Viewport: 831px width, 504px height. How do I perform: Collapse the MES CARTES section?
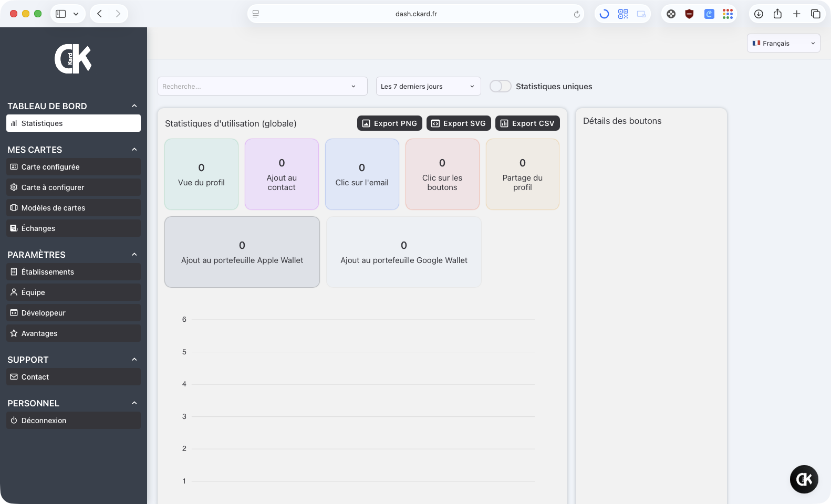(134, 150)
